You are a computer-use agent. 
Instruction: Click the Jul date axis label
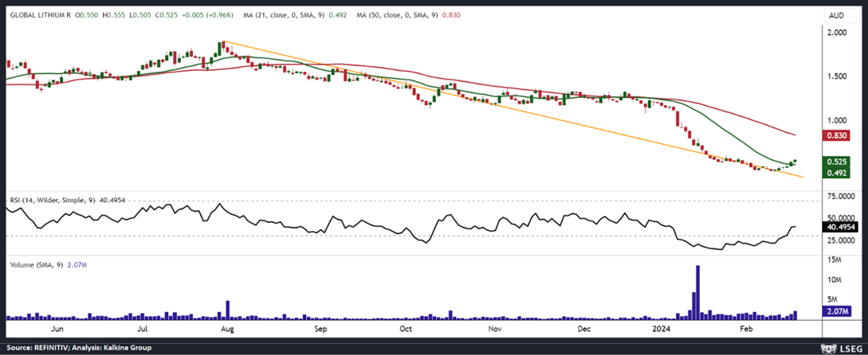click(x=142, y=329)
